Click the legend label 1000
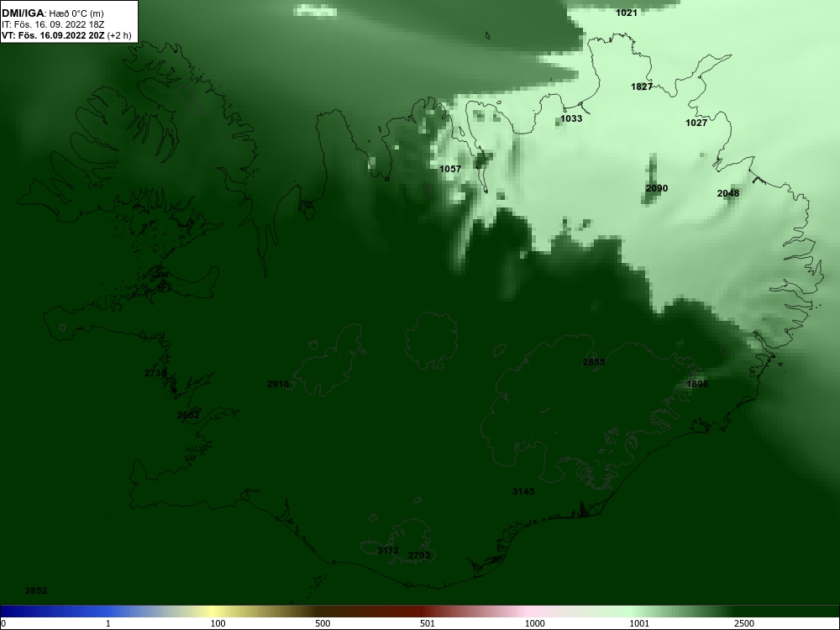 534,624
